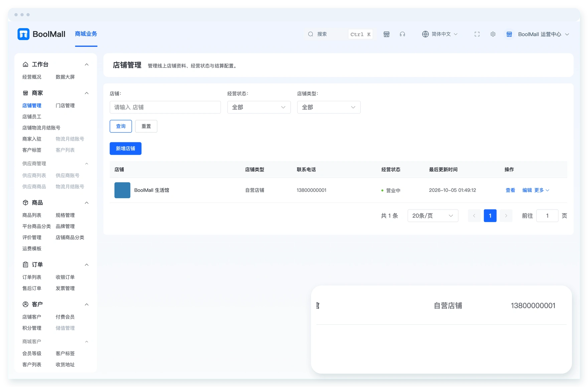The height and width of the screenshot is (387, 588).
Task: Click the 重置 button
Action: 146,126
